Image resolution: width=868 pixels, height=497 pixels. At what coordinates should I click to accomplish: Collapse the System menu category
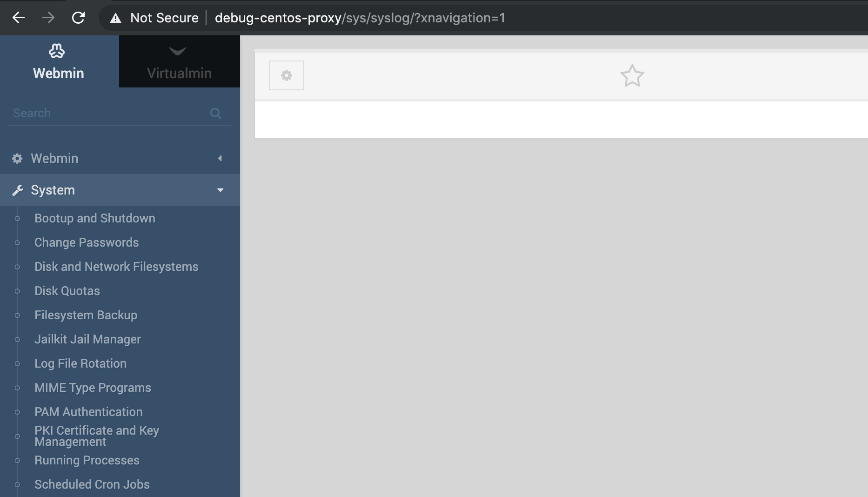[x=120, y=190]
